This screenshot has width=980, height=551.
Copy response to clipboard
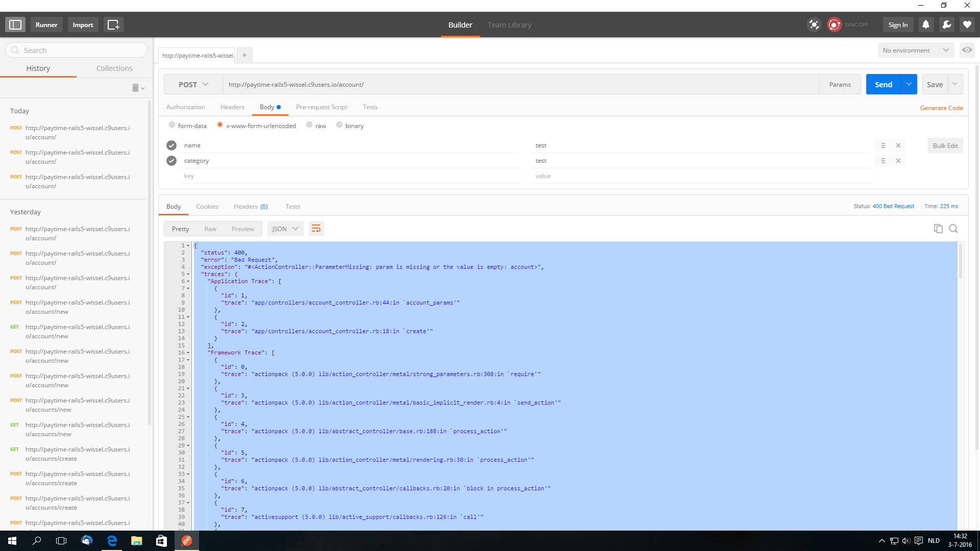pyautogui.click(x=938, y=229)
